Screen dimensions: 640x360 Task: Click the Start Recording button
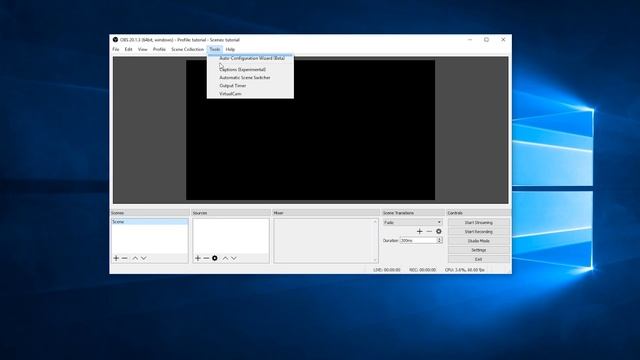[x=479, y=232]
